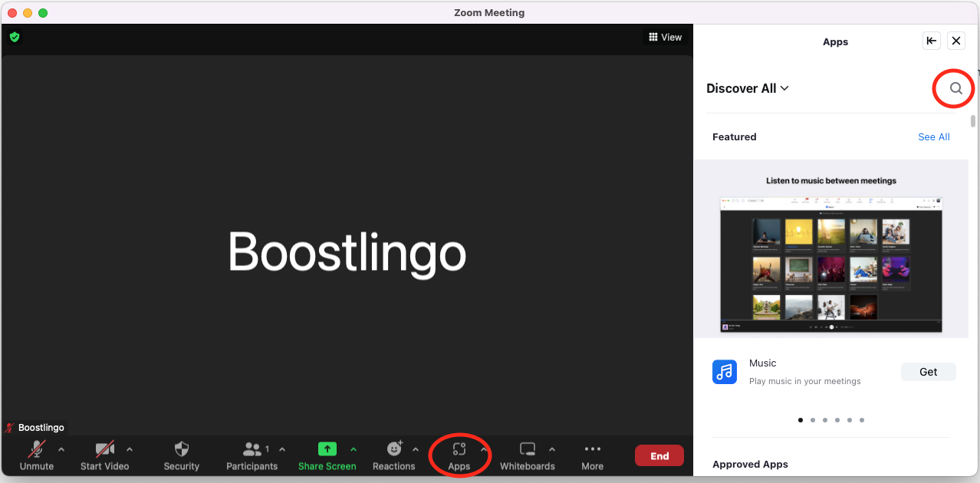
Task: Select the third carousel dot
Action: click(x=825, y=420)
